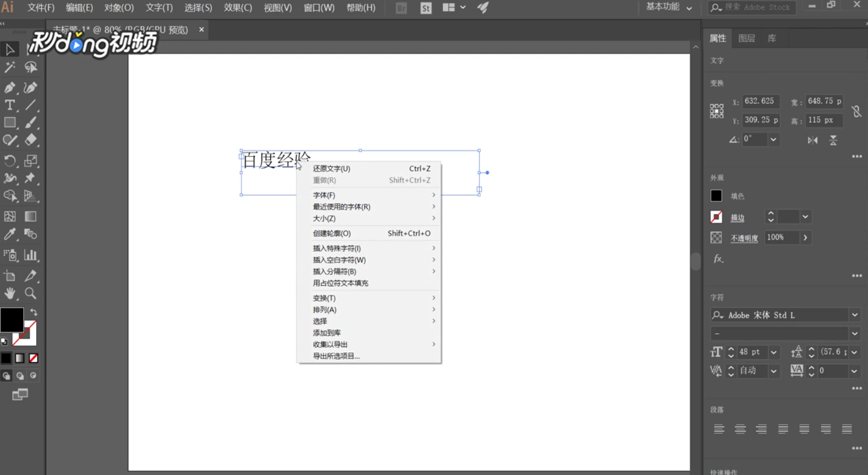Open the kerning 自动 dropdown
Screen dimensions: 868x475
coord(774,371)
